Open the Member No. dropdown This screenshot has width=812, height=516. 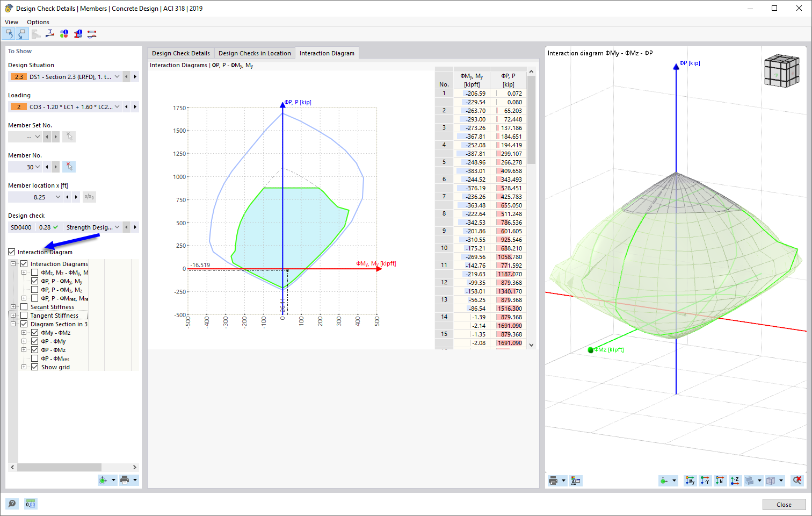pyautogui.click(x=38, y=167)
